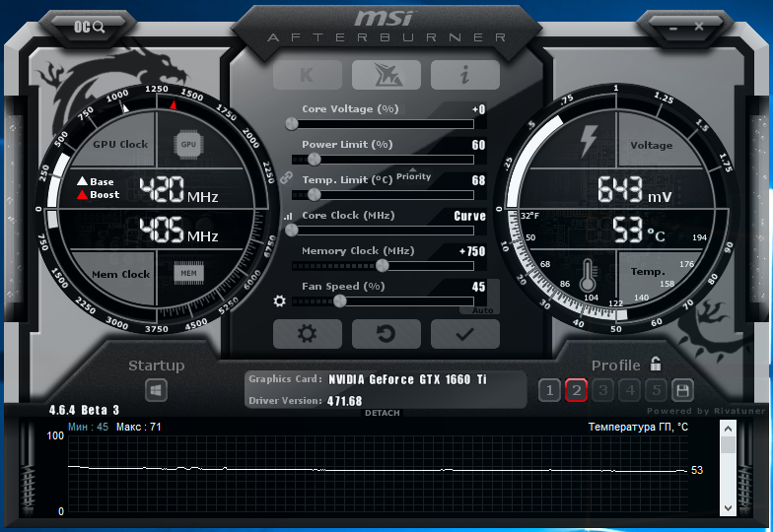This screenshot has height=532, width=773.
Task: Toggle the fan speed Auto button
Action: click(x=482, y=310)
